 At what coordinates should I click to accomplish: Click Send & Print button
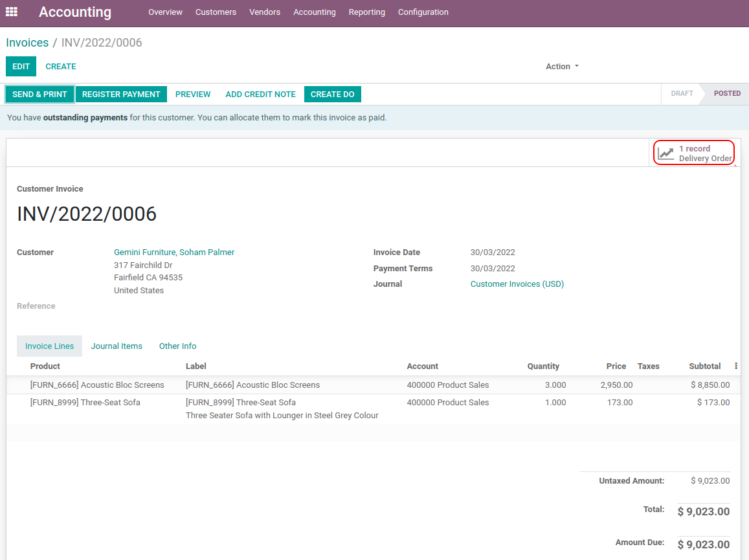(x=39, y=95)
